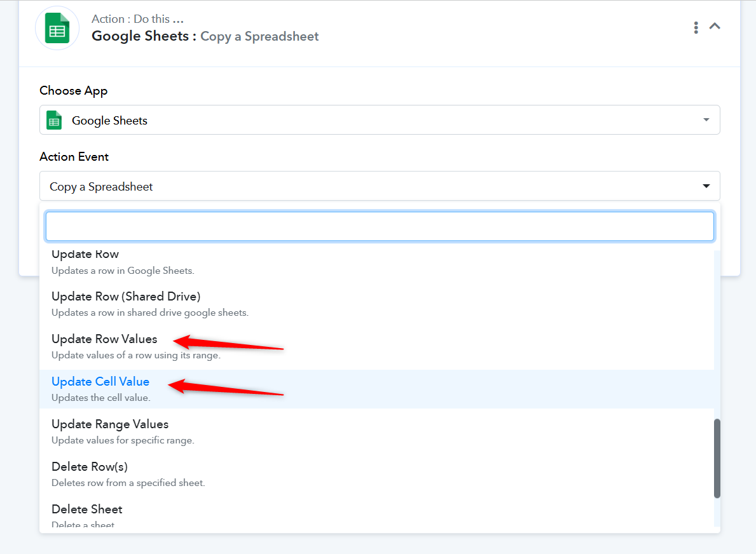Collapse the action step with chevron up
The width and height of the screenshot is (756, 554).
(x=715, y=27)
